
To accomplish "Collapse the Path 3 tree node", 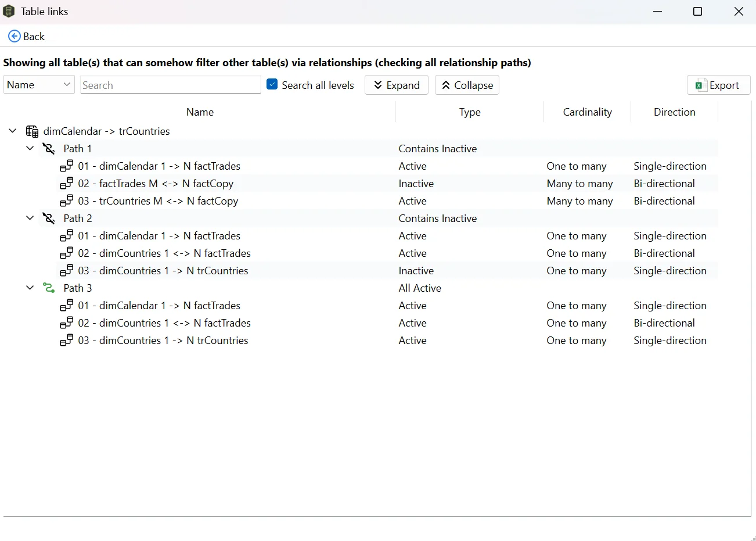I will point(30,288).
